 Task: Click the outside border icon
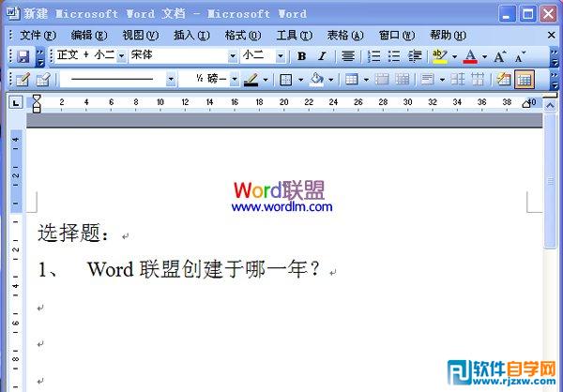pos(286,80)
